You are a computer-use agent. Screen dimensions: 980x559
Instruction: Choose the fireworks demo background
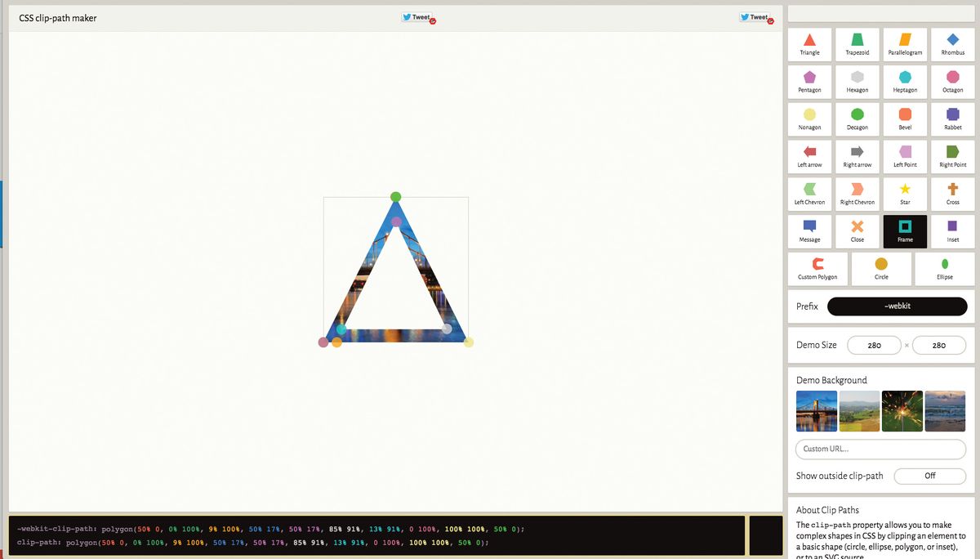point(902,409)
